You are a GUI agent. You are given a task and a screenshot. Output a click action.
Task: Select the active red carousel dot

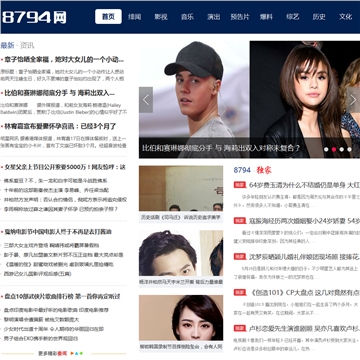point(334,149)
